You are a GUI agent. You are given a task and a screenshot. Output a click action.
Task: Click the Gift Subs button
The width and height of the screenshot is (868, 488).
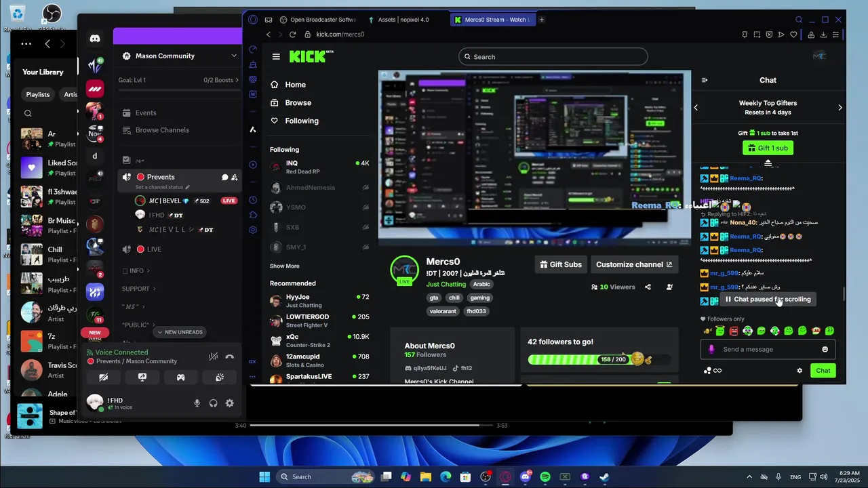tap(560, 264)
